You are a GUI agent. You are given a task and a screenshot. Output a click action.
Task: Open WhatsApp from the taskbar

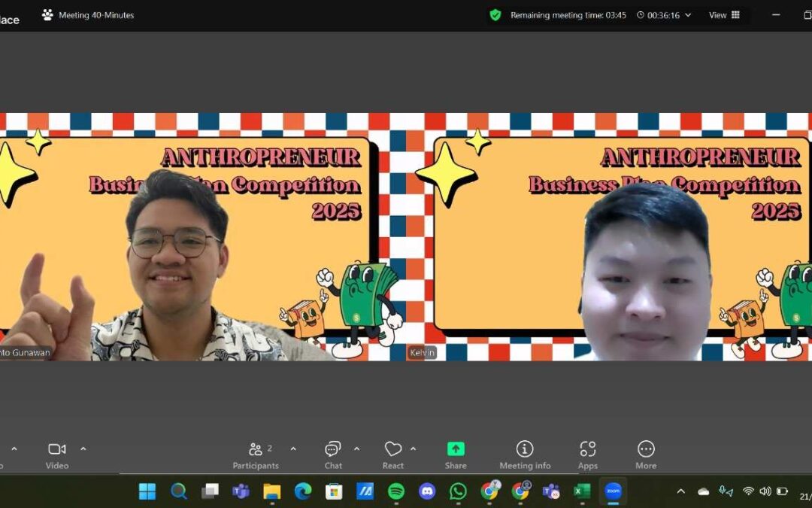(458, 491)
